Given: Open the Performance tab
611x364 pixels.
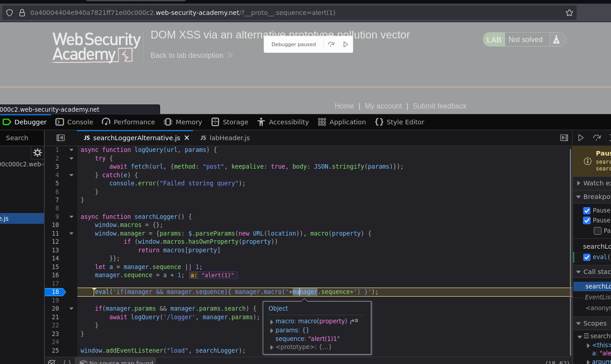Looking at the screenshot, I should pyautogui.click(x=128, y=122).
